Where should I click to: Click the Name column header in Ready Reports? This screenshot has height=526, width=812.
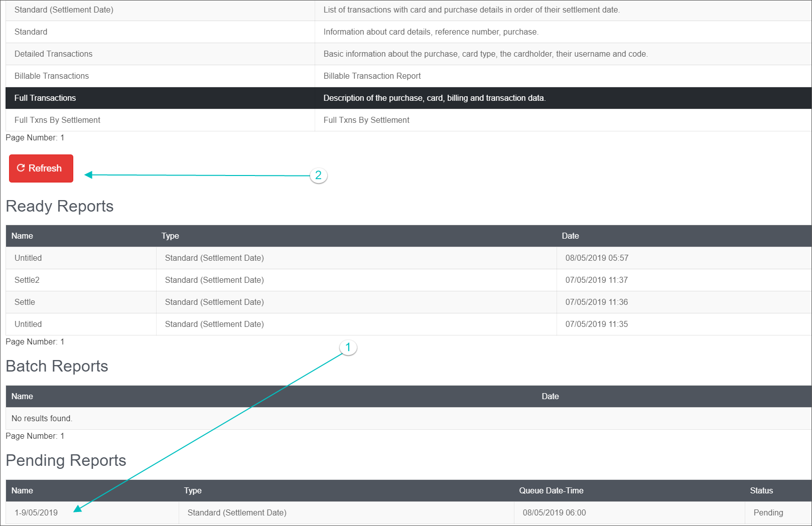coord(22,236)
